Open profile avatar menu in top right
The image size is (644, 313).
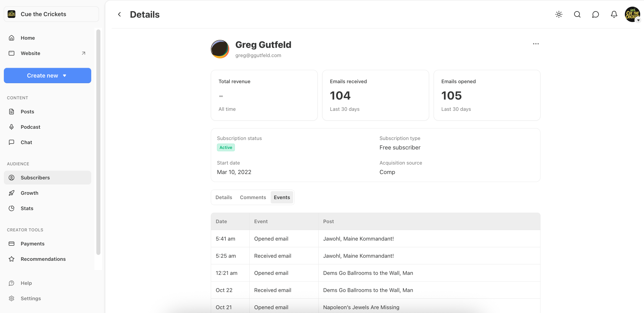(x=632, y=14)
